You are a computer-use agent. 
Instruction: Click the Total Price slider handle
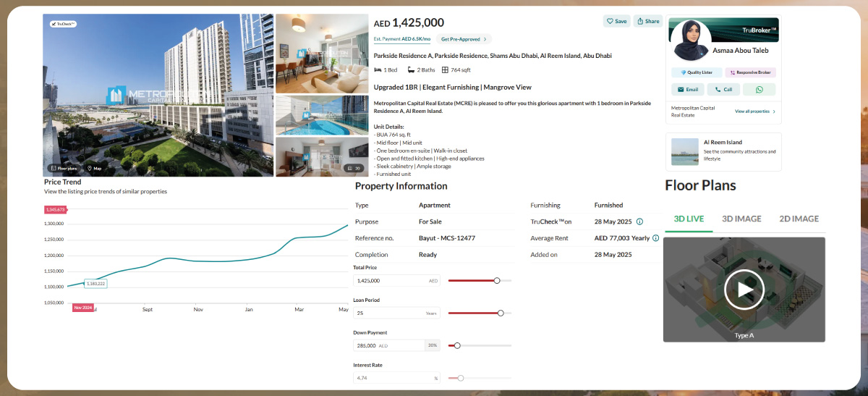(x=497, y=280)
